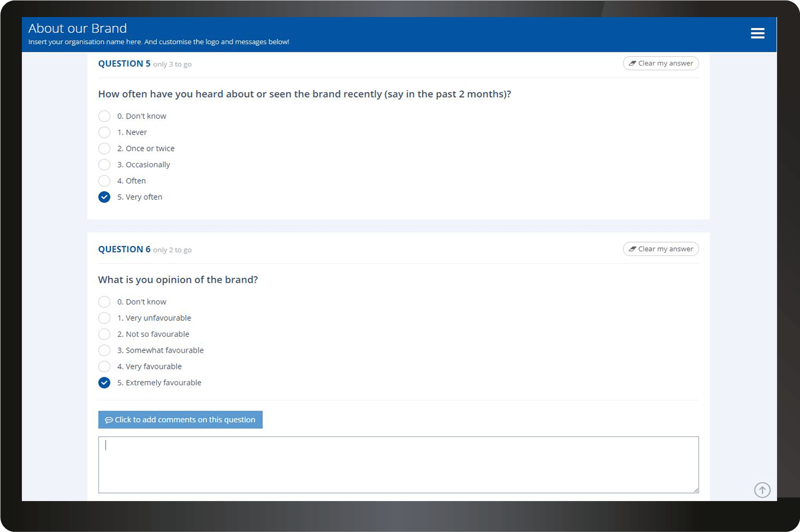Choose "Very unfavourable" option

tap(104, 318)
